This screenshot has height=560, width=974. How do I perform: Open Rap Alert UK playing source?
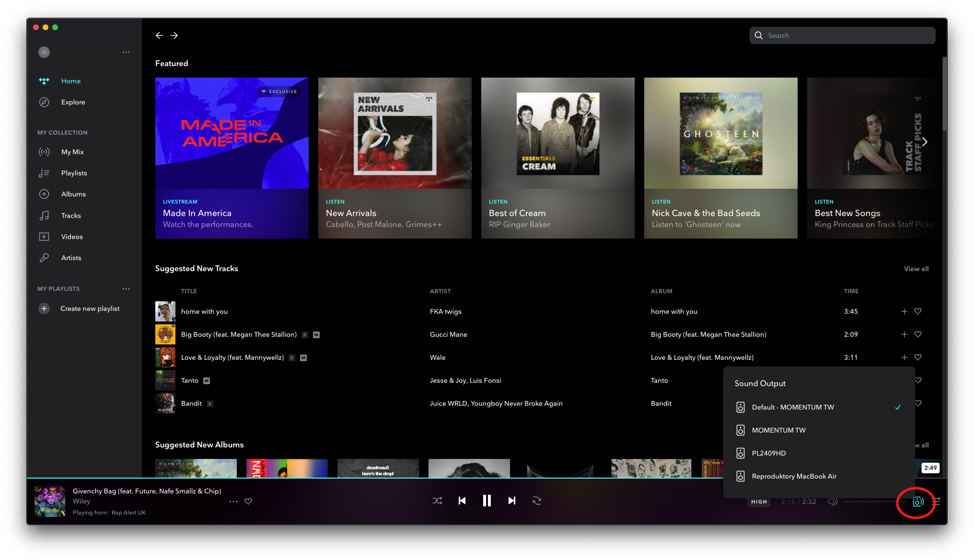tap(128, 513)
